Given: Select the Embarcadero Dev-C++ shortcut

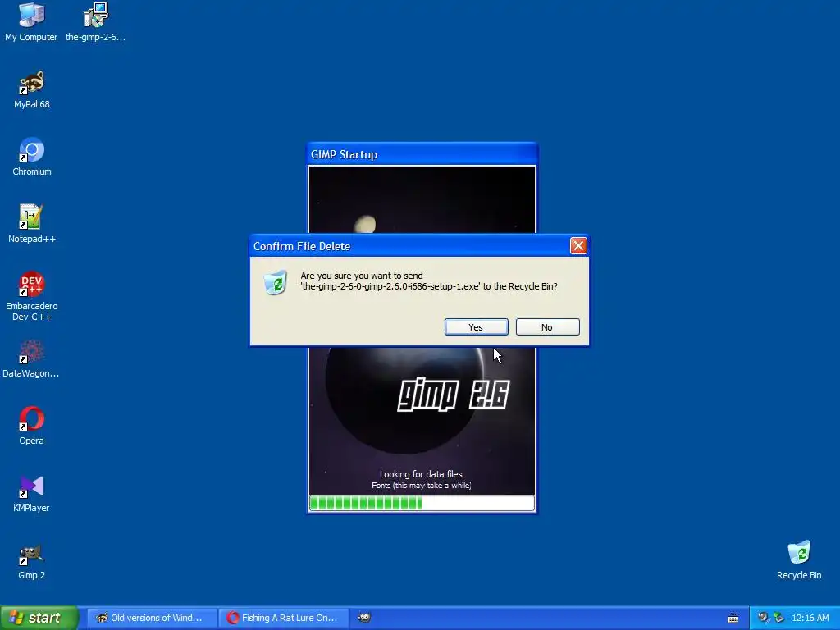Looking at the screenshot, I should click(32, 296).
